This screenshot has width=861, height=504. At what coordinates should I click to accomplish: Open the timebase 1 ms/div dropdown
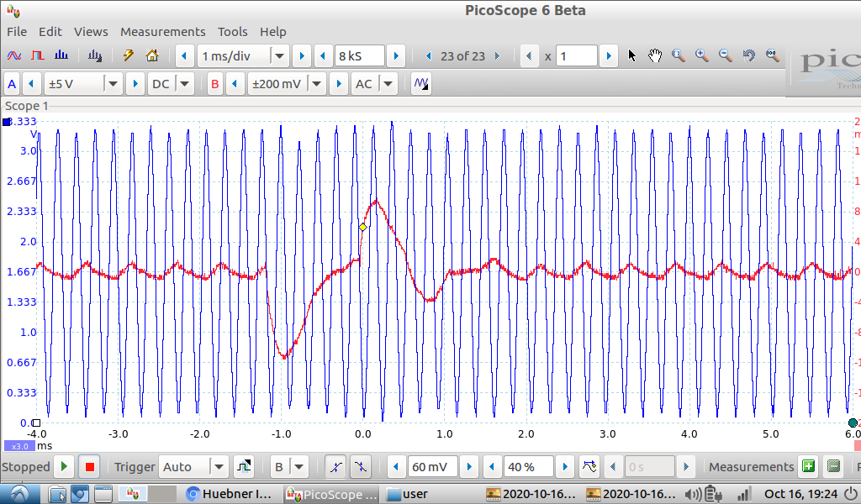tap(280, 56)
